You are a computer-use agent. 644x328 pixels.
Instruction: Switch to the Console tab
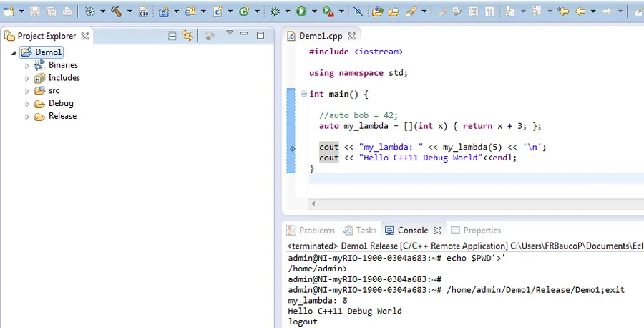point(413,230)
